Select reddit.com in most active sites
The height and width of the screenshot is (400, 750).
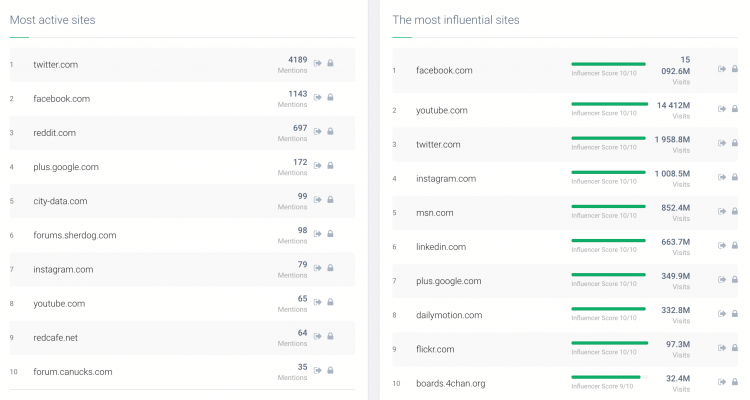coord(55,133)
